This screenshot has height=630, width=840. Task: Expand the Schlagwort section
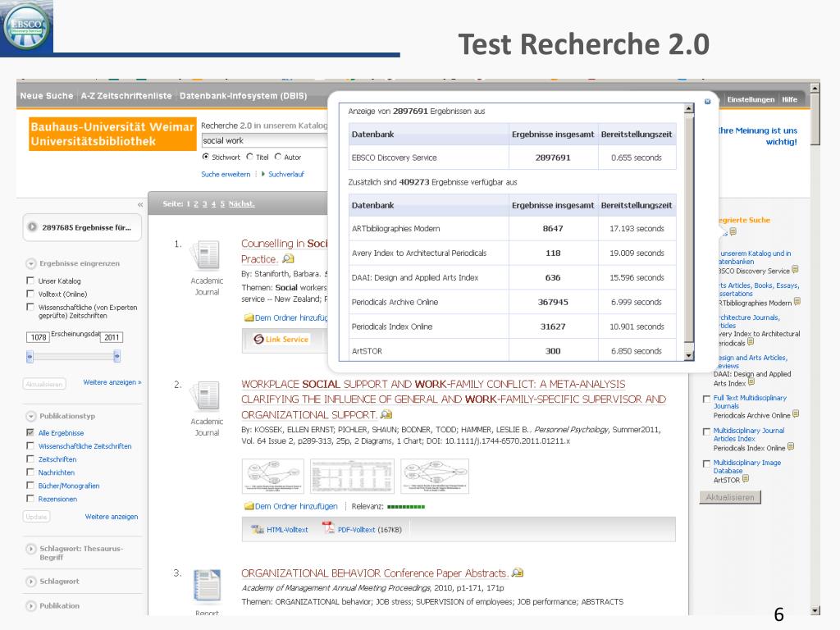click(31, 582)
